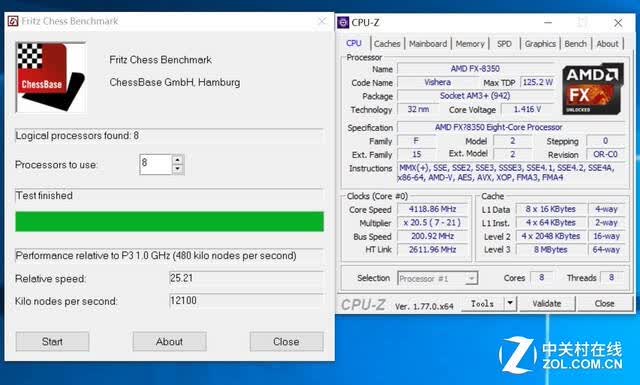Click the green benchmark progress bar
The image size is (640, 385).
point(169,221)
